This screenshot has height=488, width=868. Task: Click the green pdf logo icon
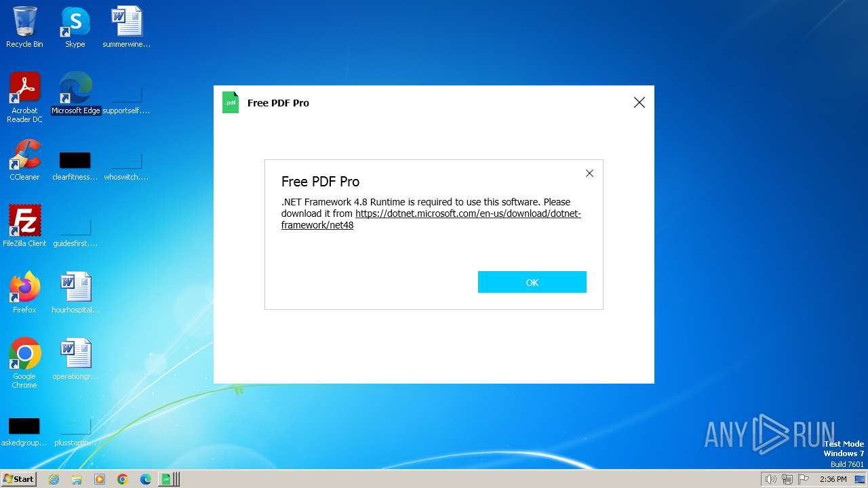click(x=231, y=102)
